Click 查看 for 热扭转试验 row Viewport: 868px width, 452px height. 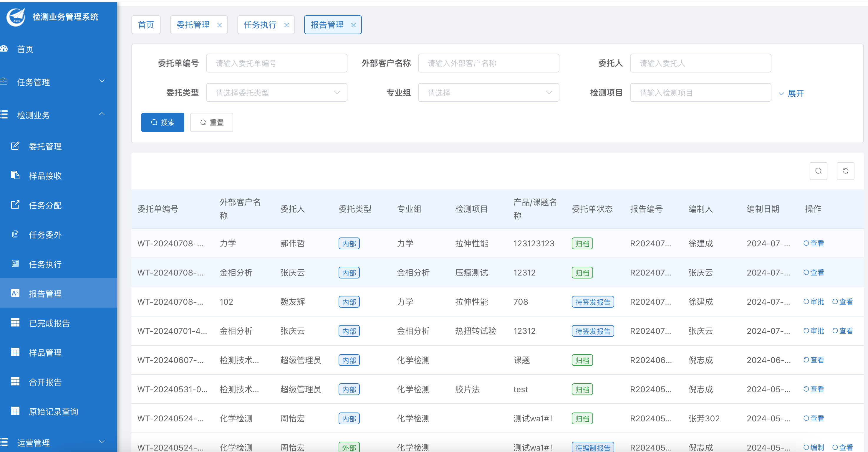843,331
